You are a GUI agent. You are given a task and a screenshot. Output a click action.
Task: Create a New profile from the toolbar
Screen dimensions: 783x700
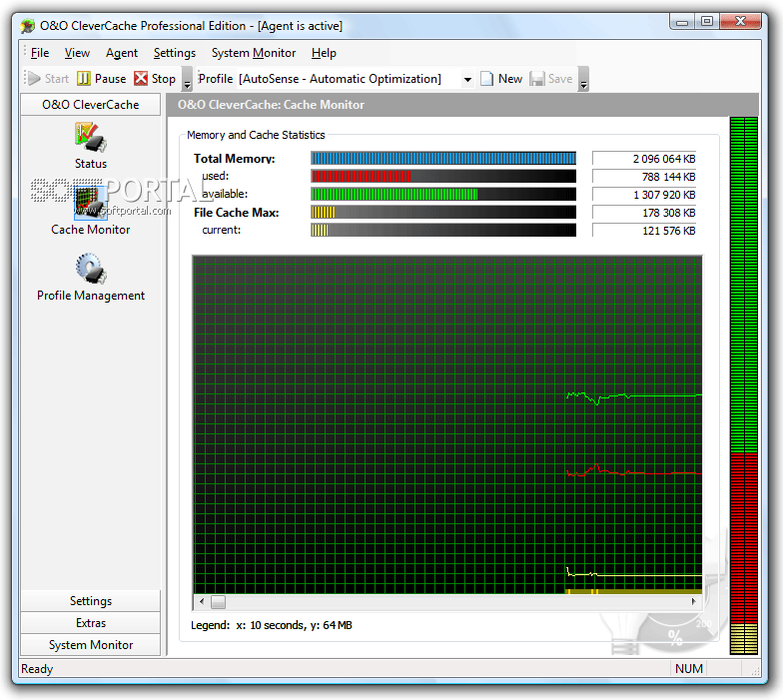[x=501, y=79]
